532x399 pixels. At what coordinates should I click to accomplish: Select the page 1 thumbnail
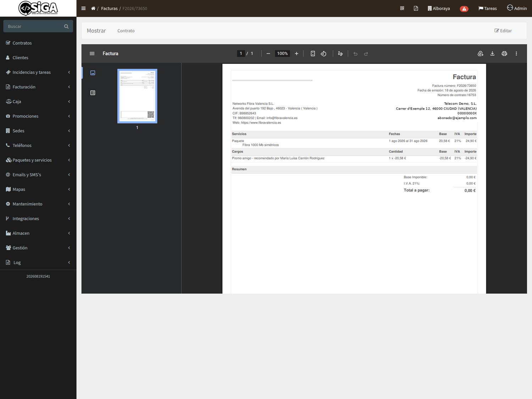[137, 96]
